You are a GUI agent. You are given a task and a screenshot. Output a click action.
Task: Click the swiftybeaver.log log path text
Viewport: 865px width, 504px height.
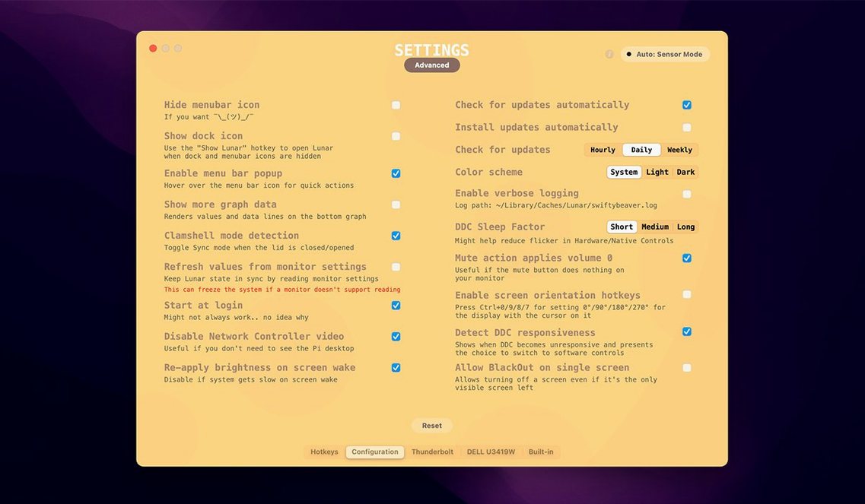tap(556, 205)
